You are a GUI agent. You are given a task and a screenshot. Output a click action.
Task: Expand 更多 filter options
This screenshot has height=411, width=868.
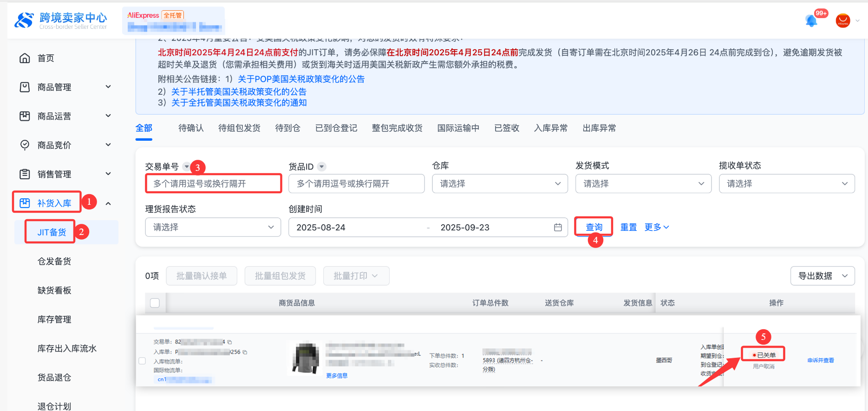pyautogui.click(x=657, y=227)
